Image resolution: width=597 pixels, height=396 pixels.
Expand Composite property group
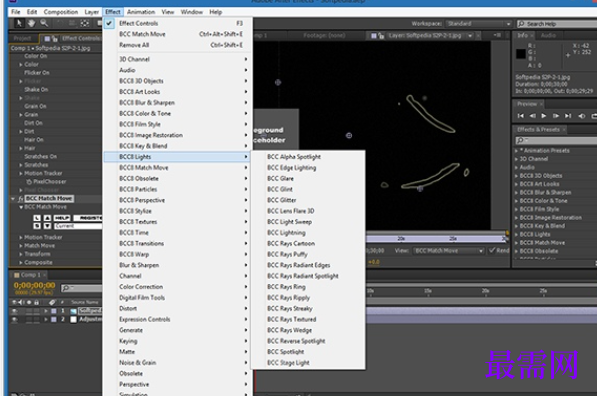(x=21, y=262)
